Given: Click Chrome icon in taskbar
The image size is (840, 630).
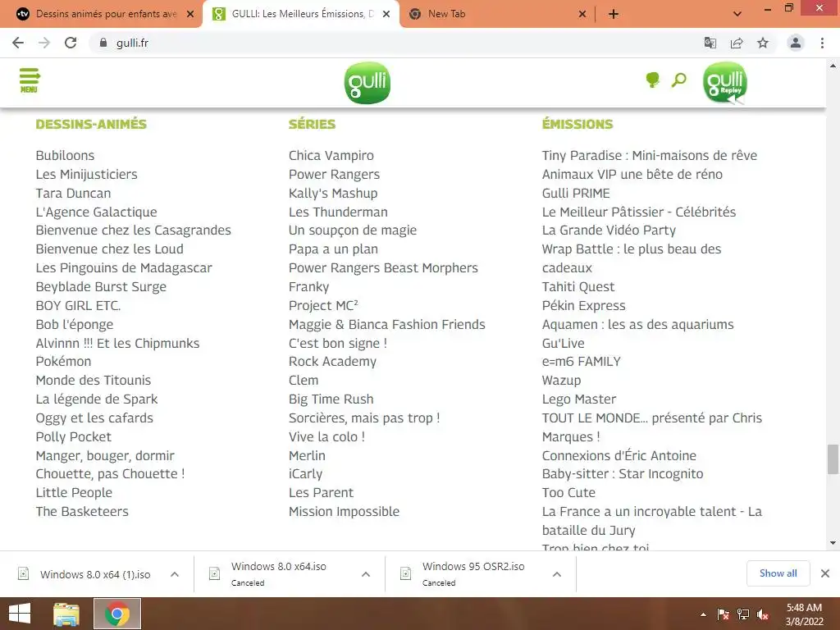Looking at the screenshot, I should (x=117, y=614).
